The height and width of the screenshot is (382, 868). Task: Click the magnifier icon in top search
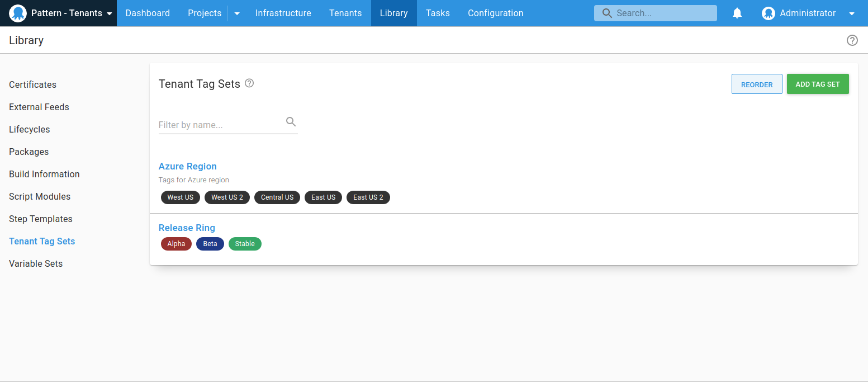tap(607, 13)
